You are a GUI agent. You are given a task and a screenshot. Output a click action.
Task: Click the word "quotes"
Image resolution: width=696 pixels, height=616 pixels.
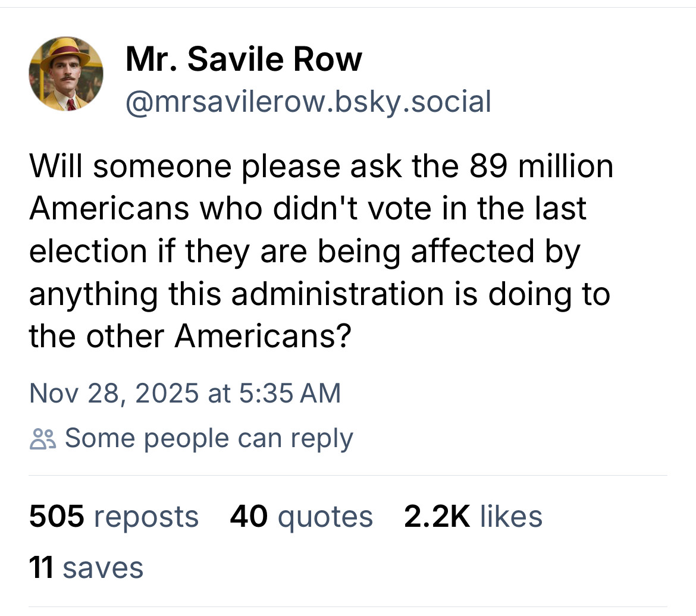click(x=325, y=516)
